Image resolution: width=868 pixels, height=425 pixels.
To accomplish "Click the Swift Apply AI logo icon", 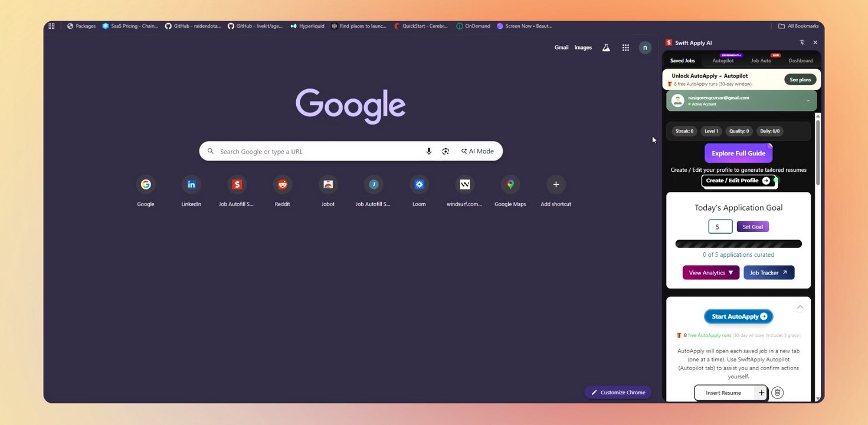I will pos(669,42).
